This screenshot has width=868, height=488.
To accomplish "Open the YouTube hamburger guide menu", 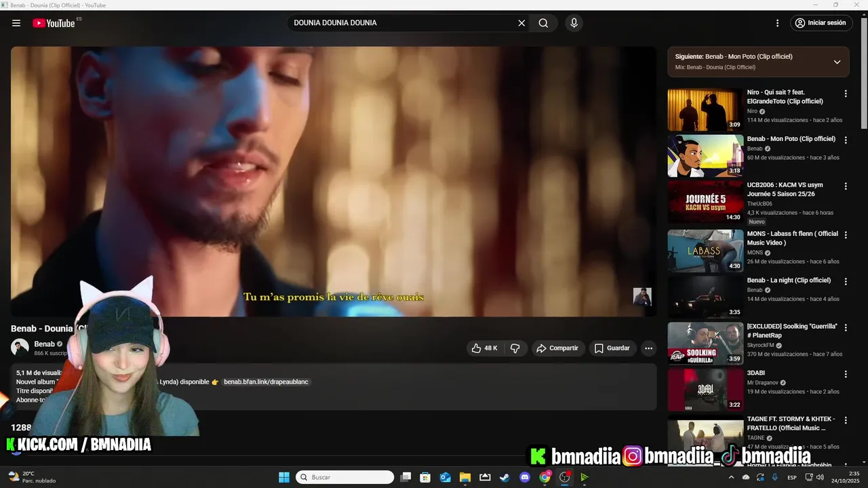I will coord(16,23).
